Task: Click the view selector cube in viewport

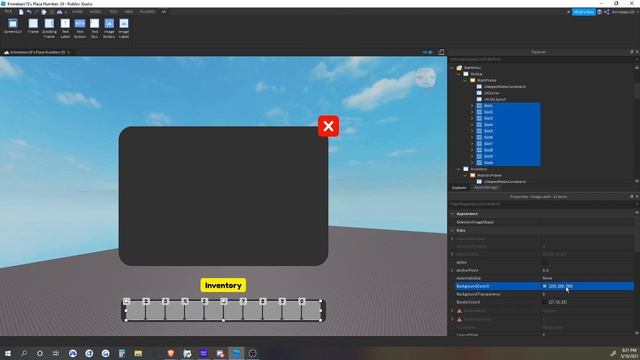Action: [x=426, y=77]
